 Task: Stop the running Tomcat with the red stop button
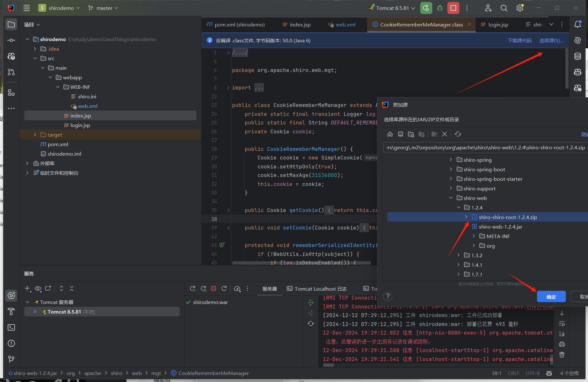[x=453, y=8]
